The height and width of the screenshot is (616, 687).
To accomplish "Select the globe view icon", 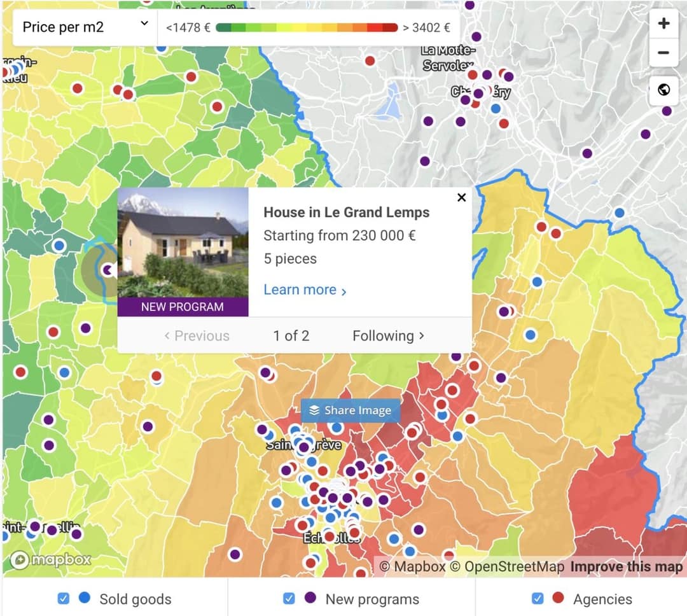I will (663, 90).
